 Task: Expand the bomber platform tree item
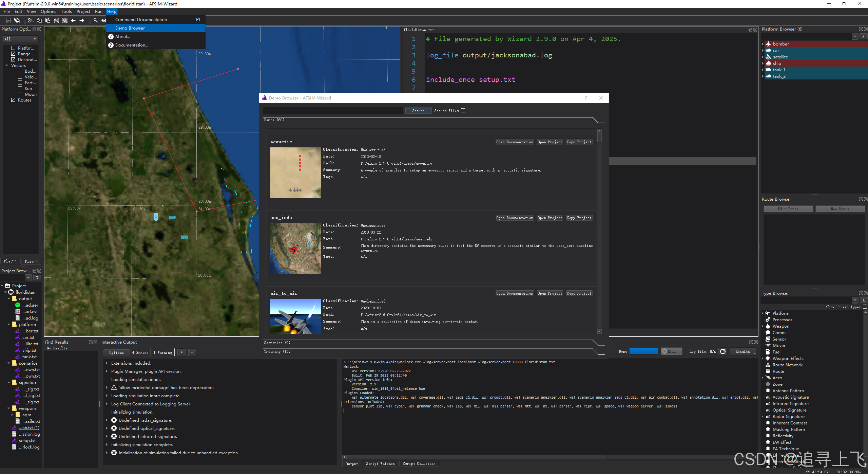pyautogui.click(x=763, y=44)
